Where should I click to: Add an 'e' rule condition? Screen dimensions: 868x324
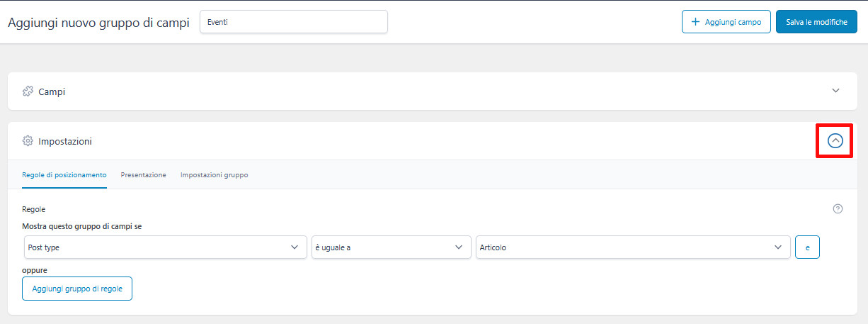click(x=808, y=247)
